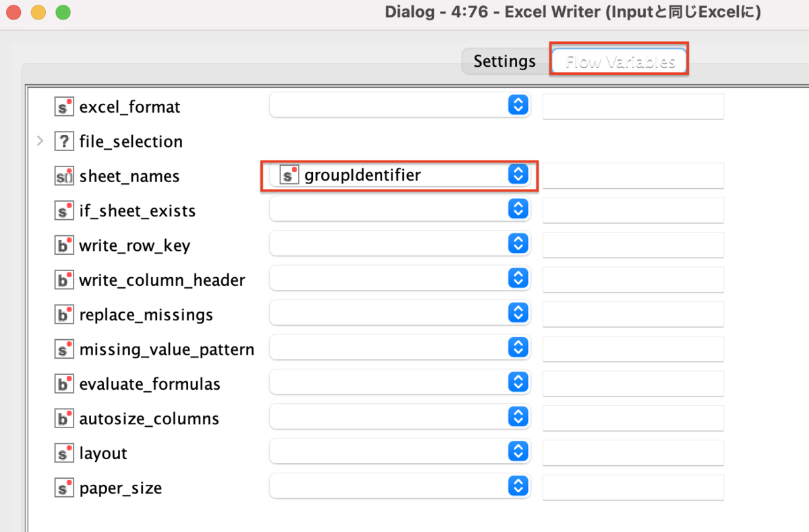Viewport: 809px width, 532px height.
Task: Click the question mark icon beside file_selection
Action: point(64,141)
